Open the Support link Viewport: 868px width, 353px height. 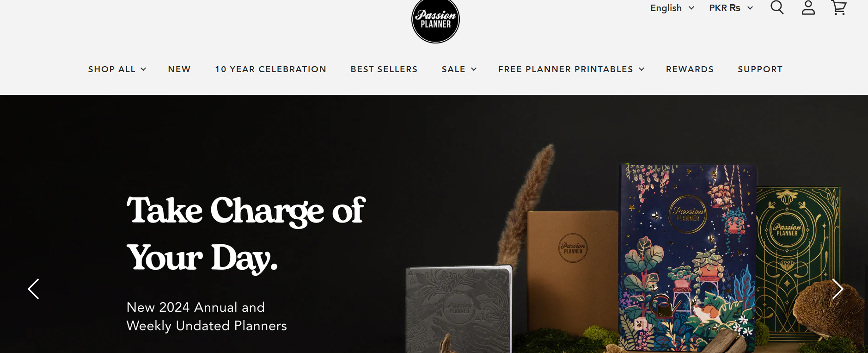[760, 69]
